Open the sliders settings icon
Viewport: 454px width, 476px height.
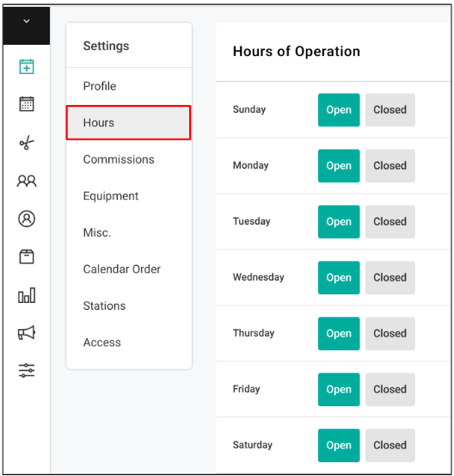pos(27,370)
